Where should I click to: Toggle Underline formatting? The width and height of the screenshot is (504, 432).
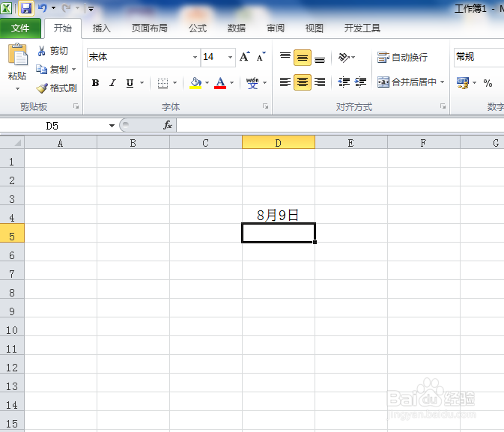130,83
